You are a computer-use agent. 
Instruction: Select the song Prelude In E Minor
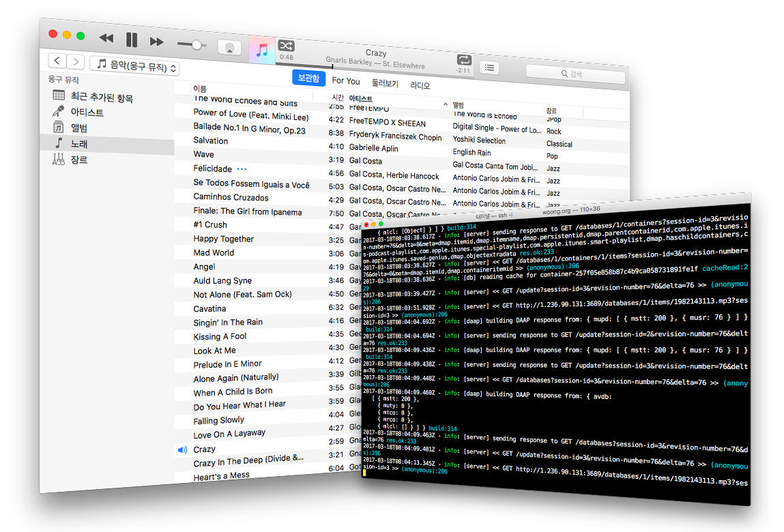[x=227, y=364]
